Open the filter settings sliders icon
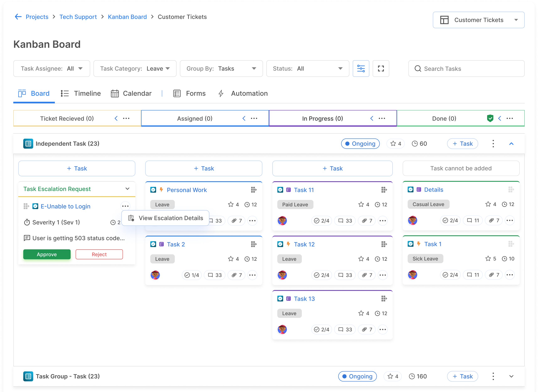The width and height of the screenshot is (538, 392). click(361, 69)
